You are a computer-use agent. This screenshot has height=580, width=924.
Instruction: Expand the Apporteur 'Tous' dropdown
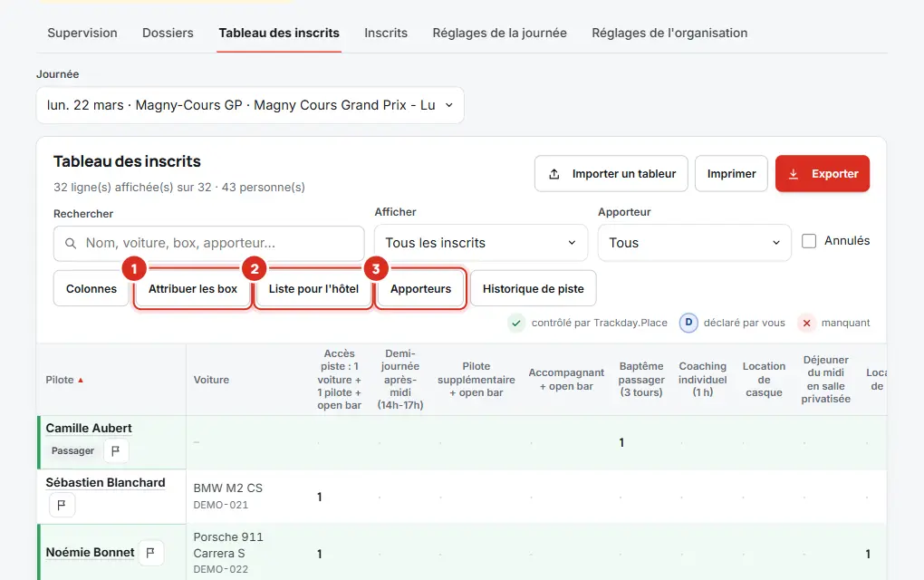[694, 243]
